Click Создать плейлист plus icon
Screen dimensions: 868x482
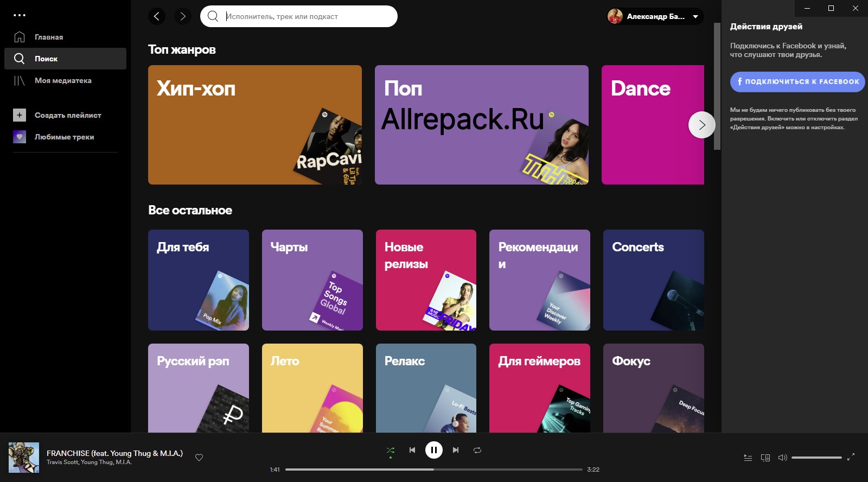coord(20,115)
